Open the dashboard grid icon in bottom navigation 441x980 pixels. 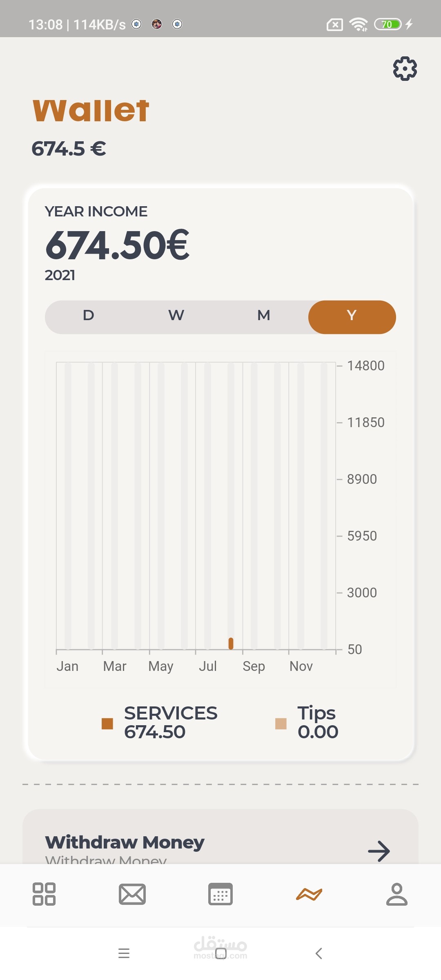pos(44,894)
